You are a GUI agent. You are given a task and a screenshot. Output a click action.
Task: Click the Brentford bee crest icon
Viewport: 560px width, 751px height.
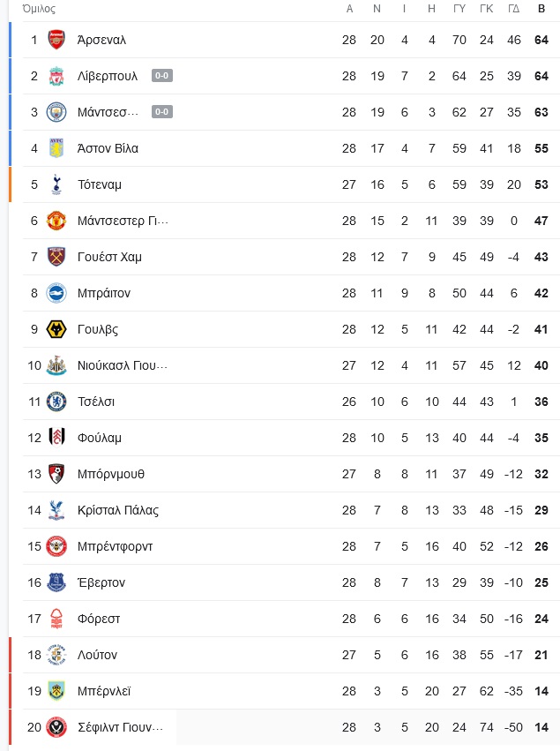tap(56, 546)
